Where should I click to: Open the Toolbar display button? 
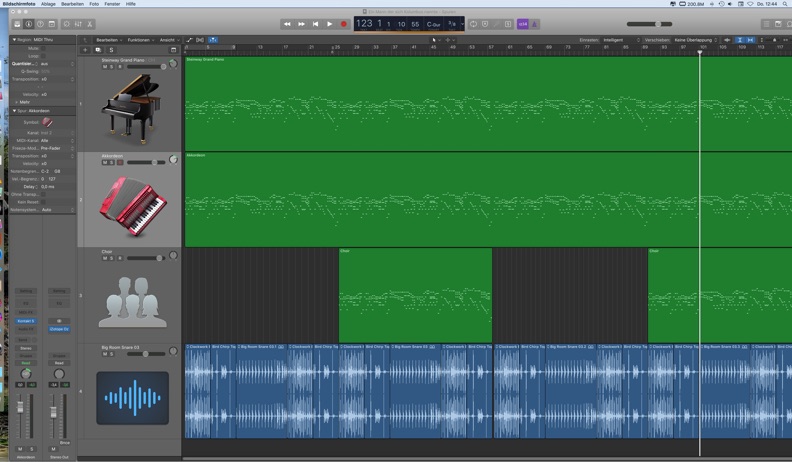click(x=52, y=24)
